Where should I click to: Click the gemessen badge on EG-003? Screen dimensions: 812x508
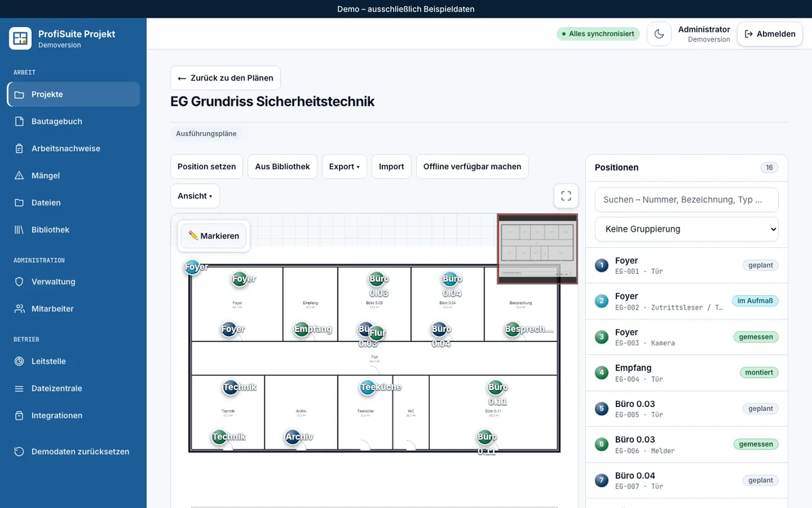click(756, 337)
